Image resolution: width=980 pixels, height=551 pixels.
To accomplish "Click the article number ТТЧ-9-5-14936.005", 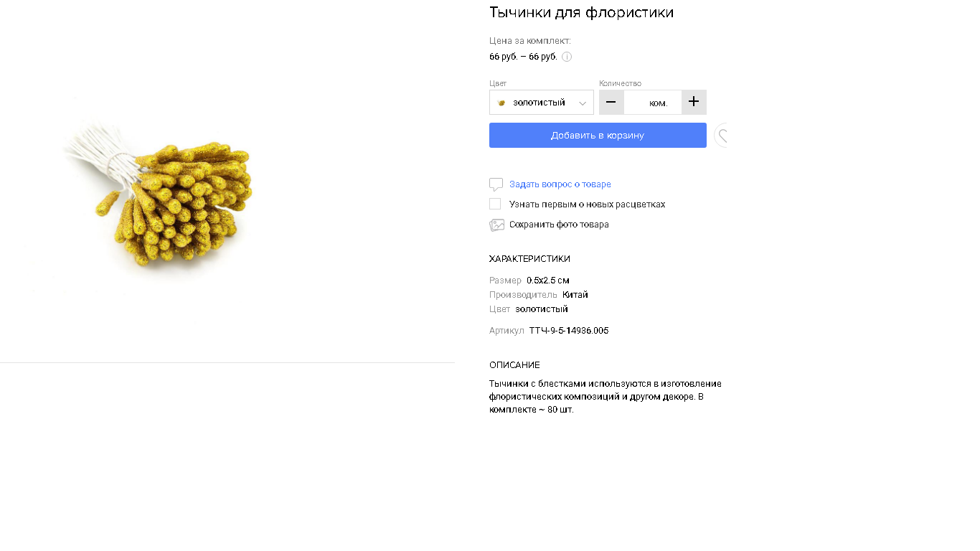I will pos(569,331).
